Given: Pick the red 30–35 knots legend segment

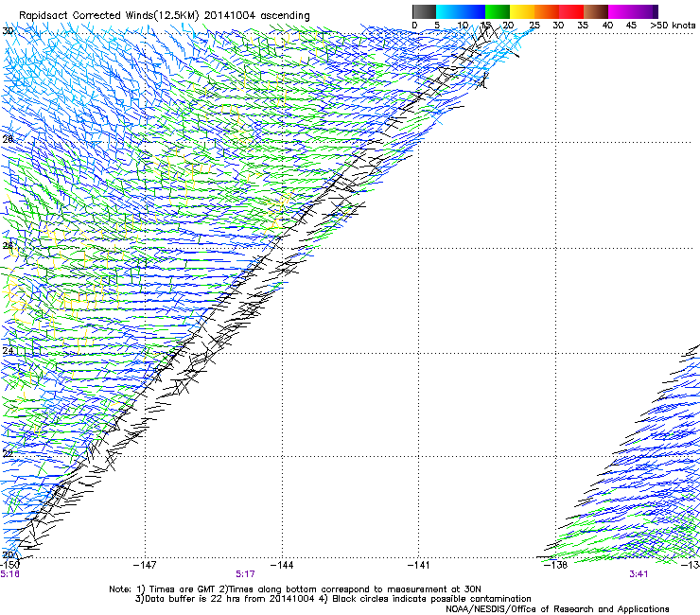Looking at the screenshot, I should pyautogui.click(x=571, y=11).
